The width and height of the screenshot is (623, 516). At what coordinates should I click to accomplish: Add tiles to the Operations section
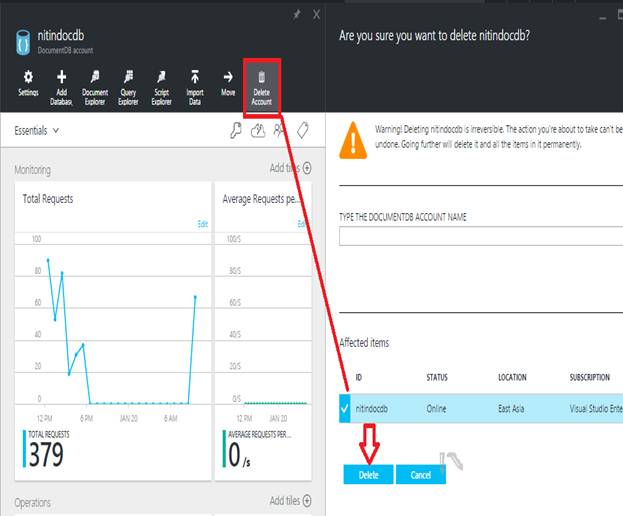(x=290, y=501)
